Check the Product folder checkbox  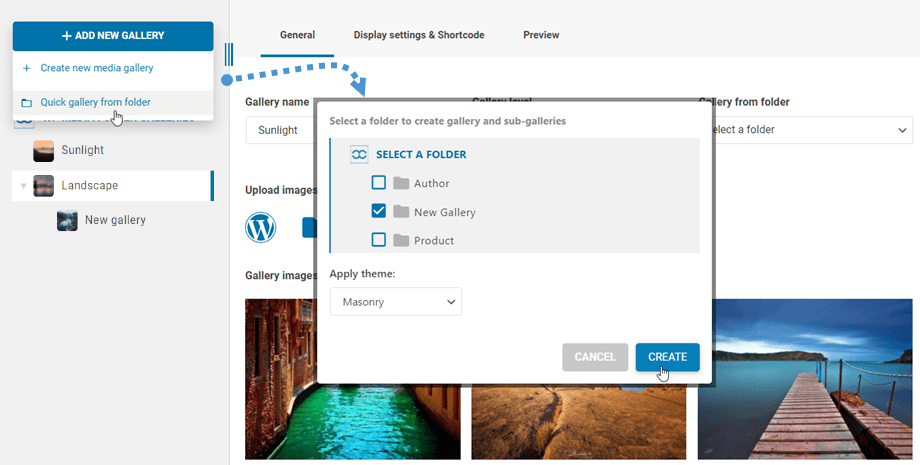(x=378, y=240)
